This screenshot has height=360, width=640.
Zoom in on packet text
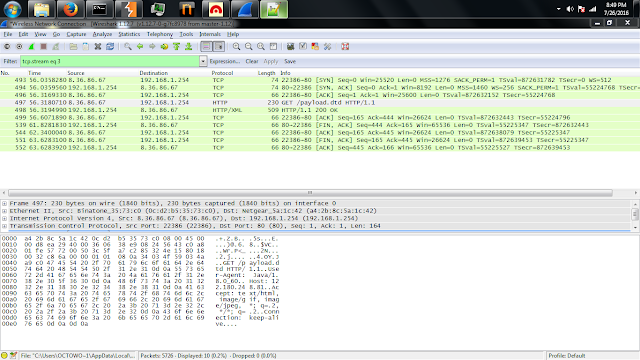coord(236,47)
